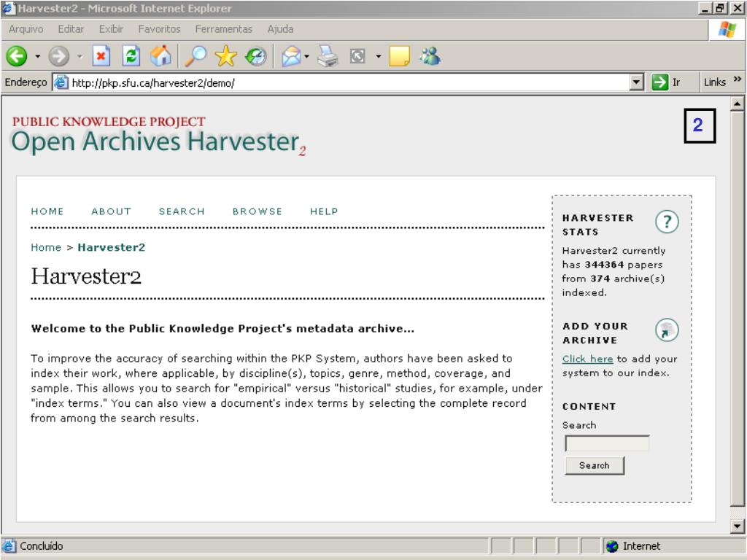The height and width of the screenshot is (560, 747).
Task: Open the Editar menu
Action: (71, 29)
